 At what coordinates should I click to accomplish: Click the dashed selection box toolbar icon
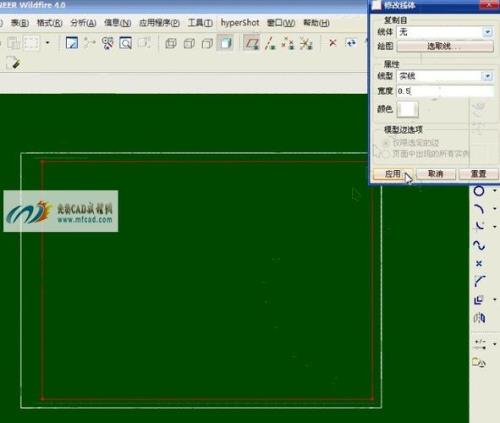pos(31,43)
